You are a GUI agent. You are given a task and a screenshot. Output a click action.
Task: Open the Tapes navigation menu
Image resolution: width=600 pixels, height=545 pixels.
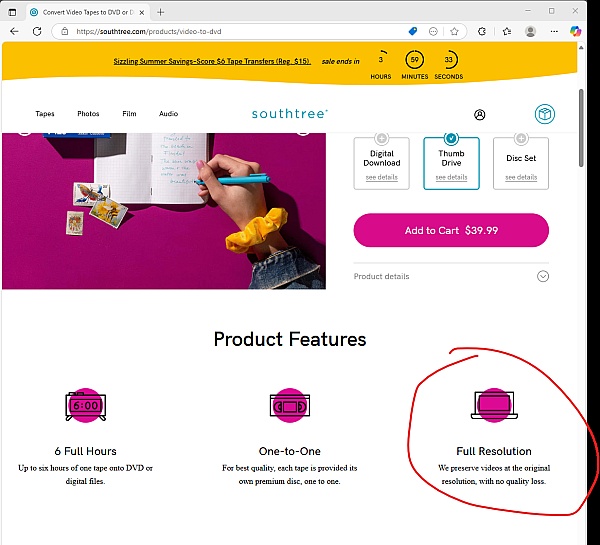tap(45, 115)
